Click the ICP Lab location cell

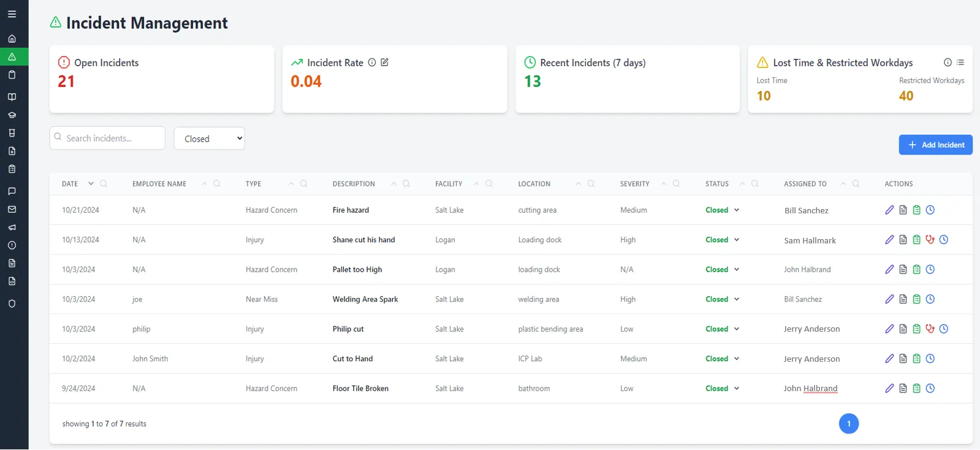click(x=530, y=359)
